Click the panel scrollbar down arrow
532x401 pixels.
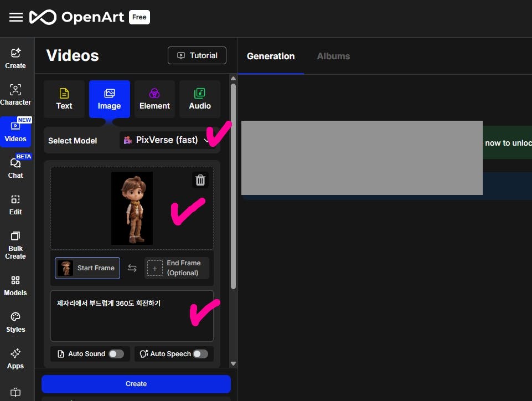click(x=233, y=363)
